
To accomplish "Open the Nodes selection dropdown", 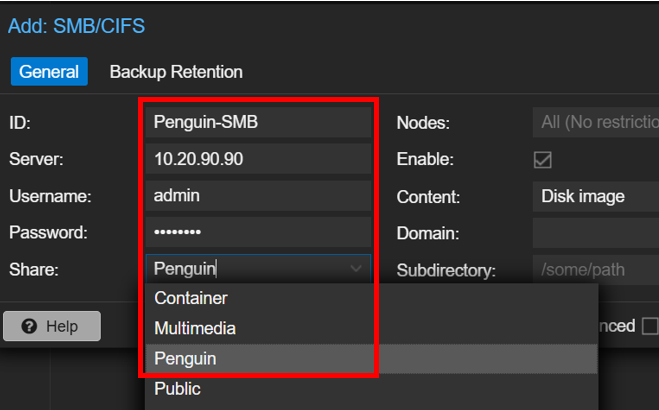I will point(594,123).
